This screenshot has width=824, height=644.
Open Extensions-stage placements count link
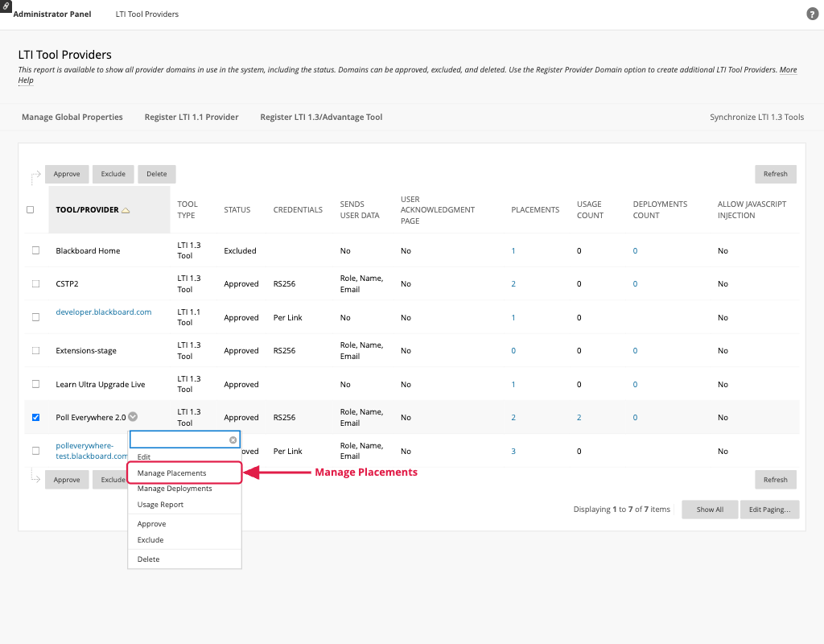click(513, 351)
